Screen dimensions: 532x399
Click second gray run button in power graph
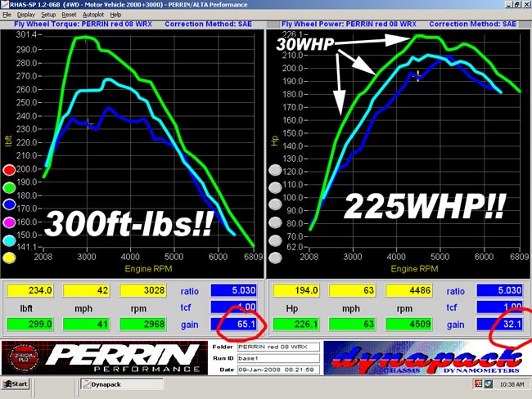click(x=275, y=187)
